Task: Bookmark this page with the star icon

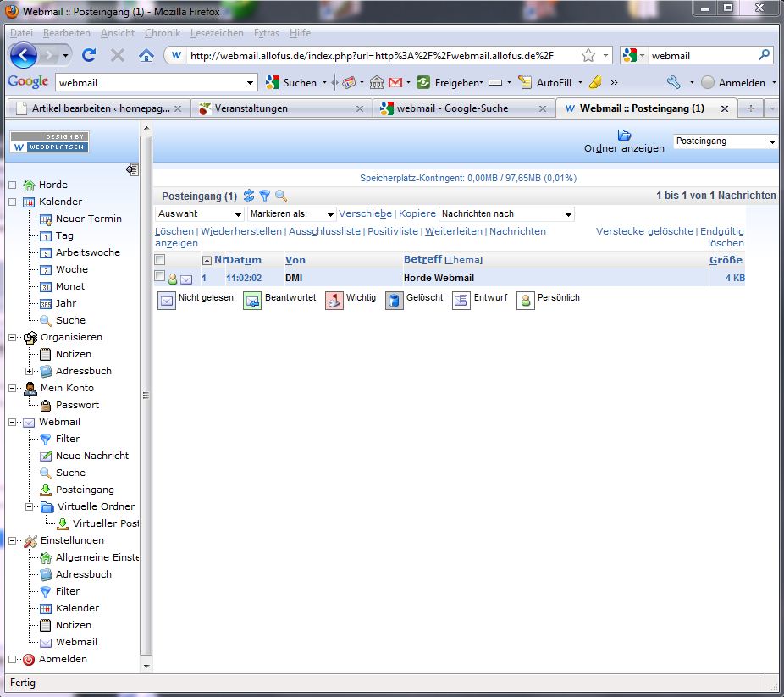Action: pyautogui.click(x=588, y=55)
